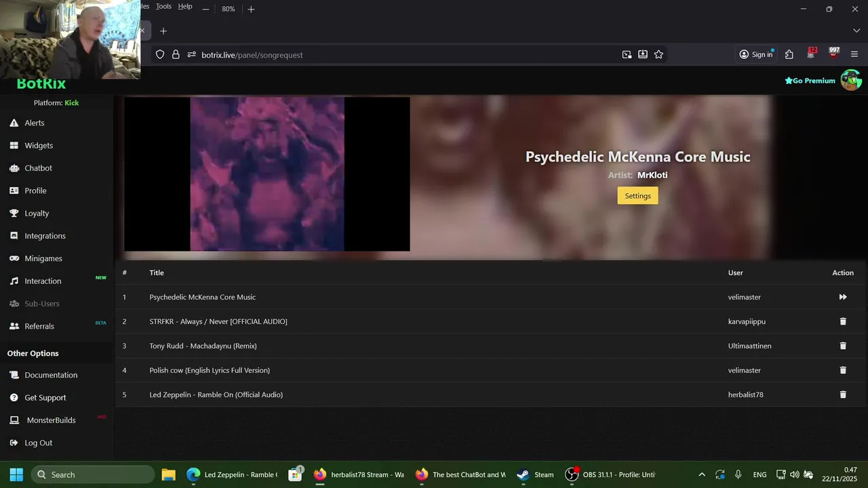The image size is (868, 488).
Task: Click the User column header
Action: [x=735, y=272]
